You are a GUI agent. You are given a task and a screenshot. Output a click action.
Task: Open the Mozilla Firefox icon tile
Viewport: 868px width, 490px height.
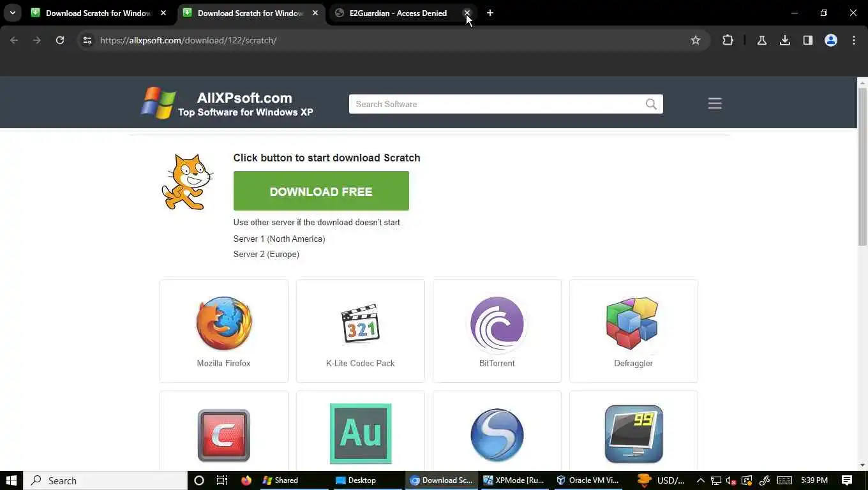pos(224,323)
